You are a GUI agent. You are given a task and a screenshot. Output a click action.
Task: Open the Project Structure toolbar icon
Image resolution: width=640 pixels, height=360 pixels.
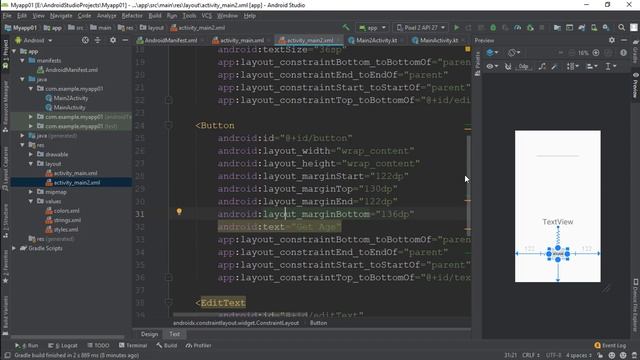(557, 28)
